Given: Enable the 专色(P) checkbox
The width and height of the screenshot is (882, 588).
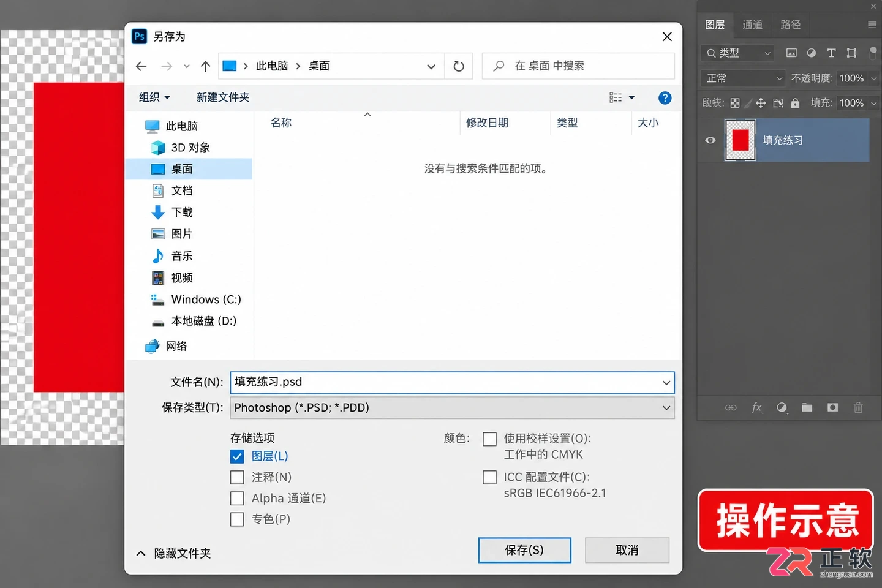Looking at the screenshot, I should [237, 519].
